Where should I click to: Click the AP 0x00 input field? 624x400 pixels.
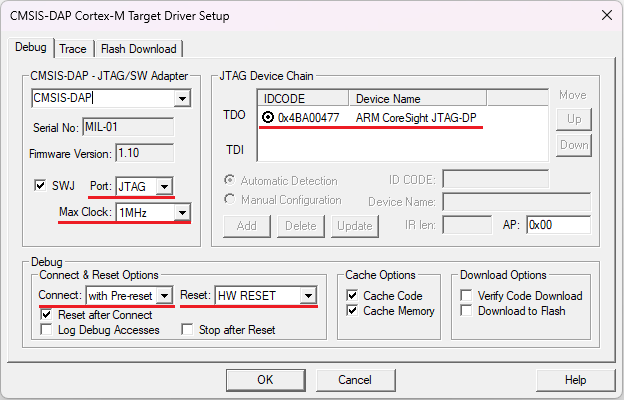pos(557,225)
